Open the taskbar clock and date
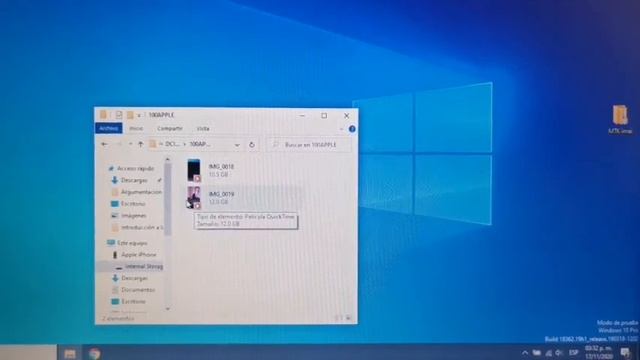The height and width of the screenshot is (360, 640). click(x=598, y=353)
